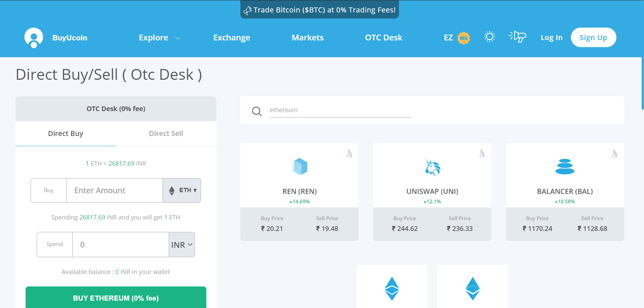The image size is (644, 308).
Task: Open the REN (REN) card title
Action: click(x=300, y=192)
